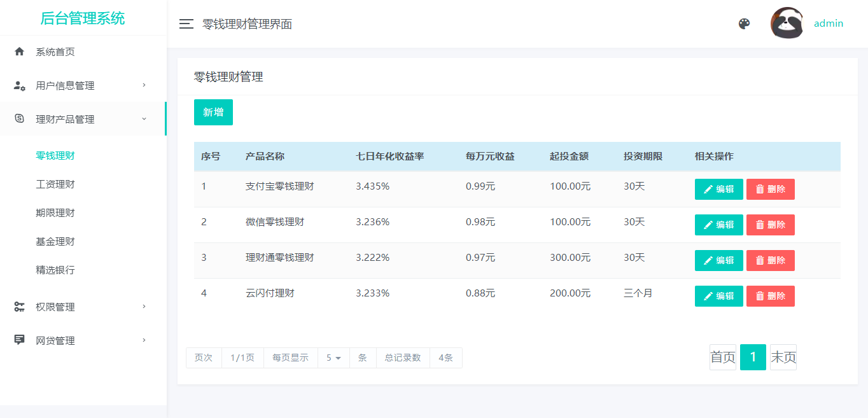Edit the 云闪付理财 row
868x418 pixels.
(x=718, y=296)
